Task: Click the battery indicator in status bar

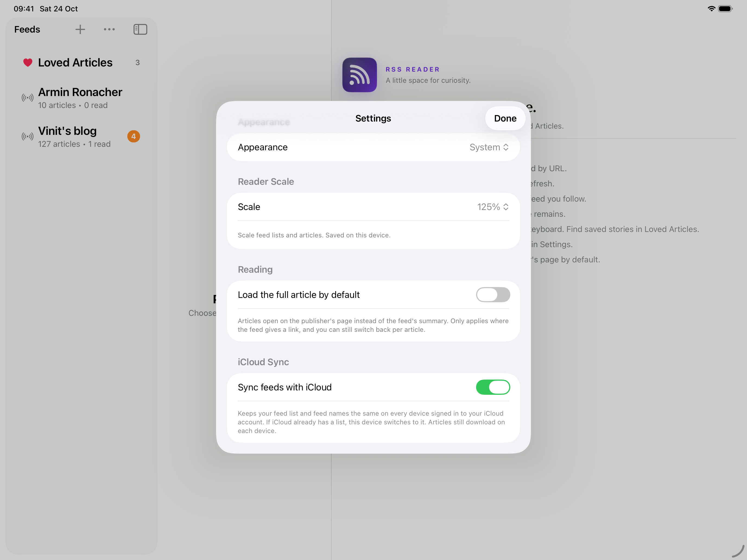Action: pos(725,9)
